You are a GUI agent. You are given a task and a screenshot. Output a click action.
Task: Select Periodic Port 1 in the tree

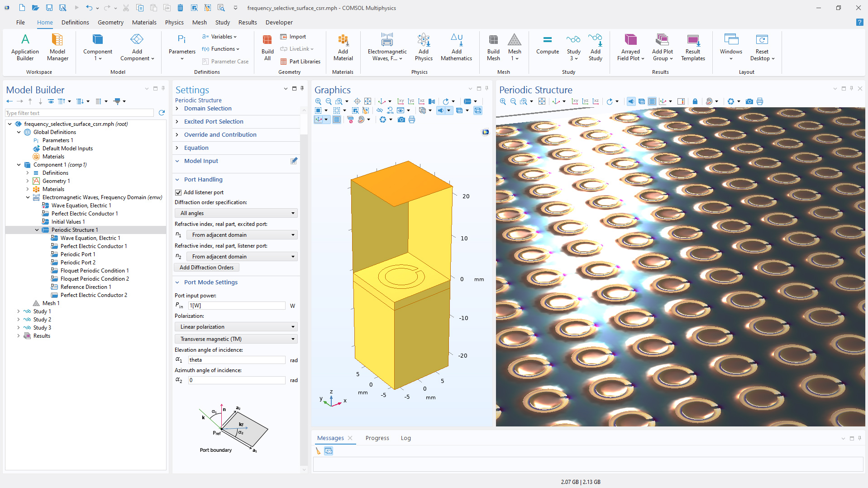point(78,254)
